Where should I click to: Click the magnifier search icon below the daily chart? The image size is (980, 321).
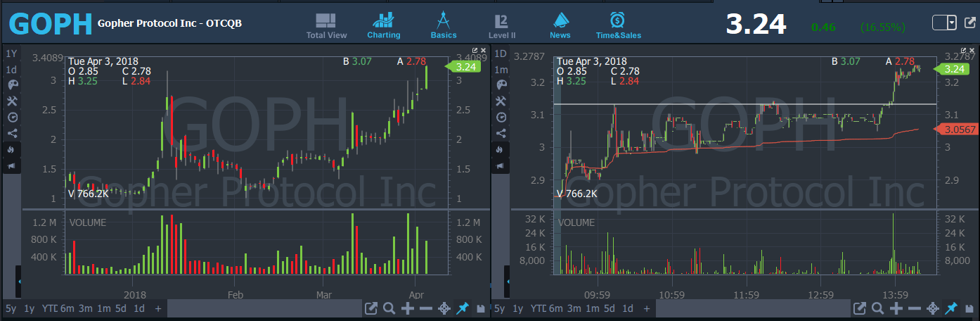[389, 308]
